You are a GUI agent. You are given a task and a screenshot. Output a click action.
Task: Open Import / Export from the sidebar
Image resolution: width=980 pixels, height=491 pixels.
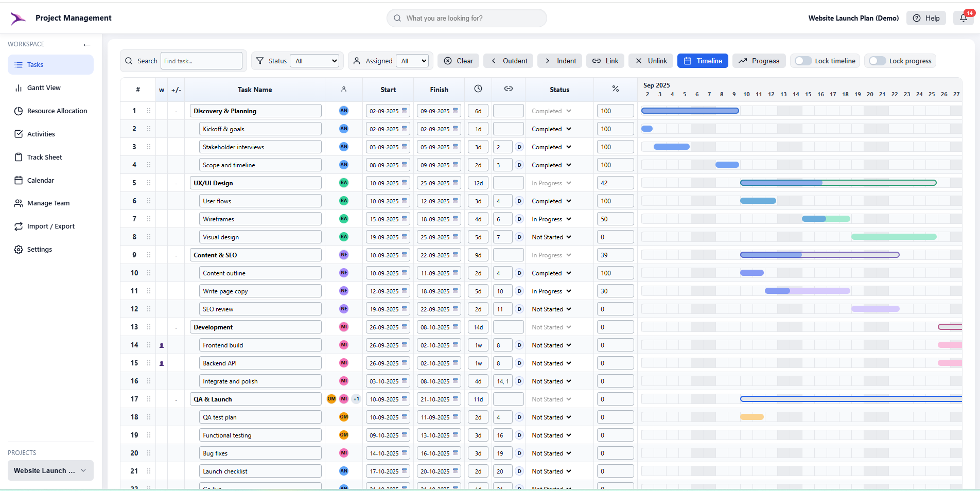(19, 226)
